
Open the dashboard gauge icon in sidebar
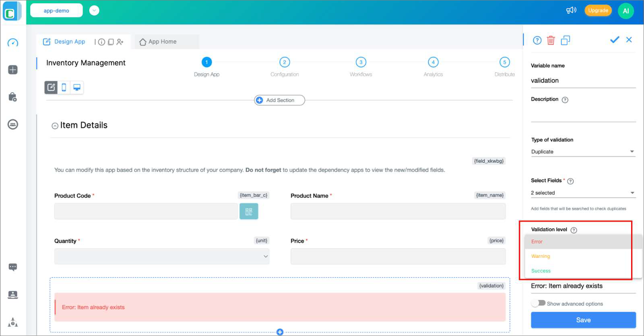coord(13,43)
